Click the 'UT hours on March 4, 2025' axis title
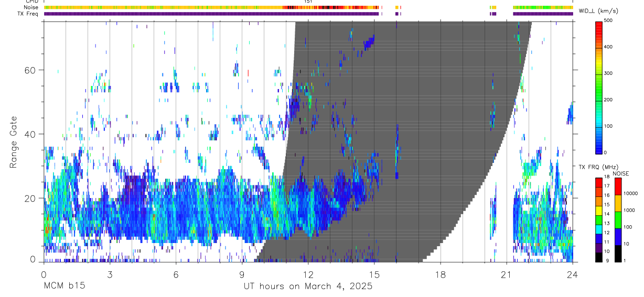This screenshot has width=644, height=297. coord(308,286)
